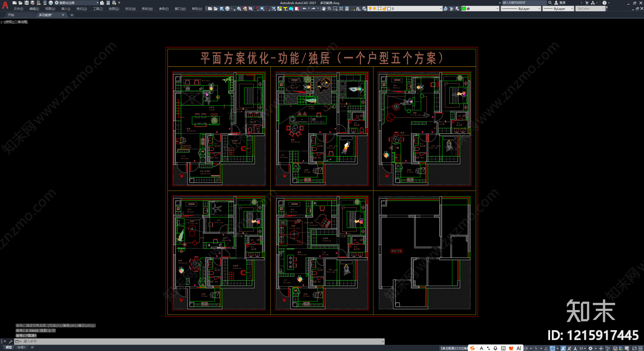Open the 草图与注释 workspace dropdown
Viewport: 644px width, 351px height.
pos(77,3)
